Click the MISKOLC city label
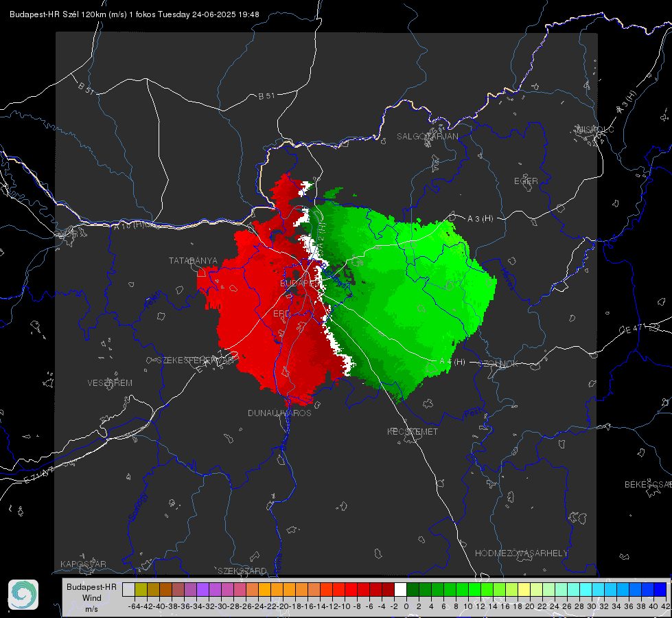This screenshot has height=618, width=672. [x=595, y=129]
